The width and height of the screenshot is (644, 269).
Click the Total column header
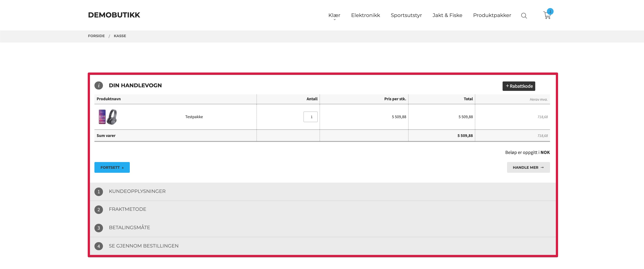point(468,99)
